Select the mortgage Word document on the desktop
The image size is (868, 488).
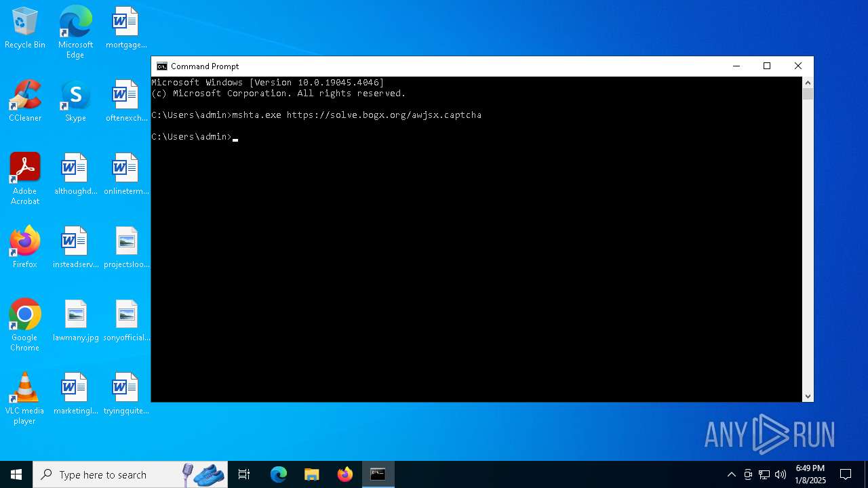pyautogui.click(x=126, y=28)
